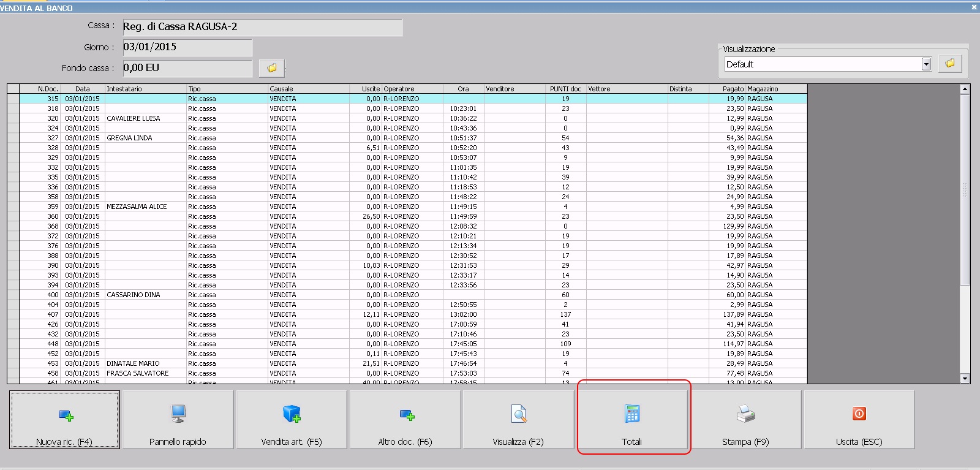The height and width of the screenshot is (470, 980).
Task: Click the Uscite value 12,11
Action: [x=371, y=314]
